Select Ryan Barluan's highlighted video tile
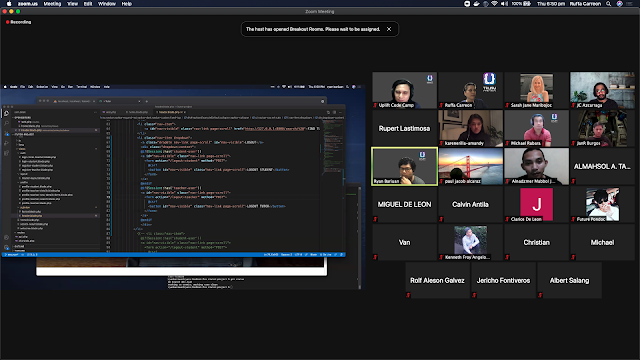Viewport: 640px width, 360px height. (404, 167)
